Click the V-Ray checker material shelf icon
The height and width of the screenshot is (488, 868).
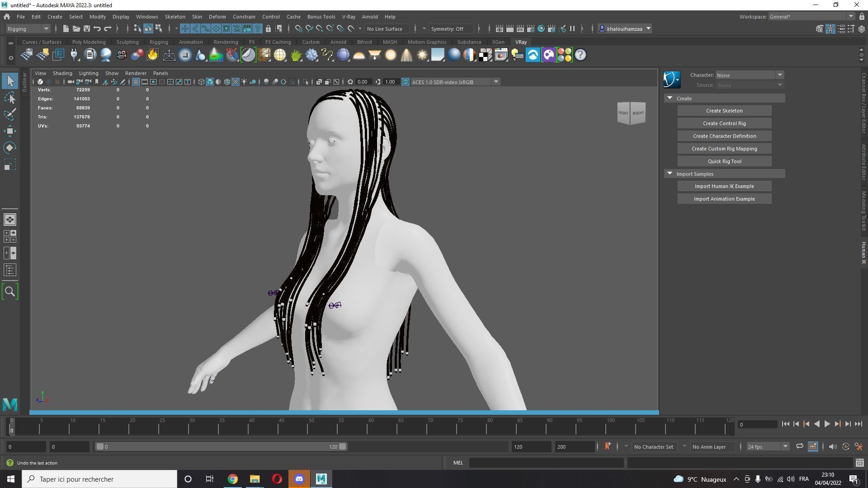[x=485, y=55]
